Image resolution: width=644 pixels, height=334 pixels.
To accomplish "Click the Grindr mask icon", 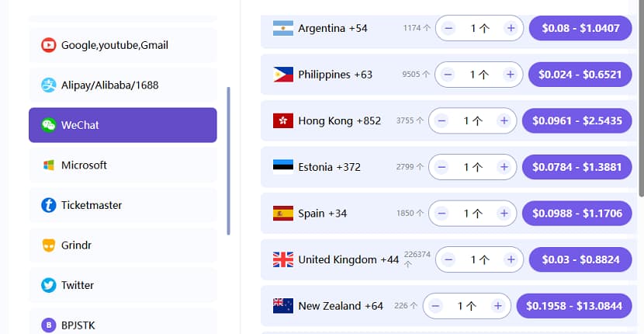I will point(49,245).
